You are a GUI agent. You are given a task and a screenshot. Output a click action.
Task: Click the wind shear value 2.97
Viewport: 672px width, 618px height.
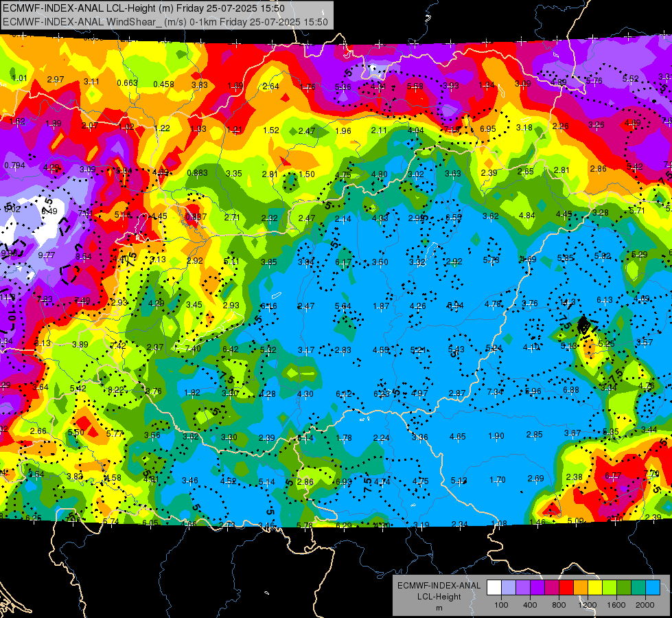pyautogui.click(x=56, y=80)
